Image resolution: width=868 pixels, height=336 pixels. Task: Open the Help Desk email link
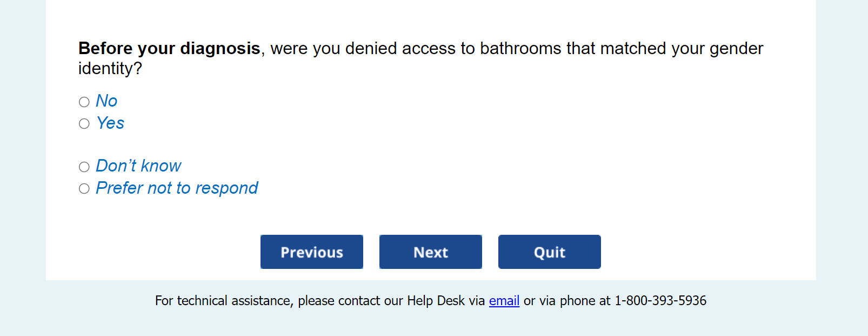pos(504,301)
